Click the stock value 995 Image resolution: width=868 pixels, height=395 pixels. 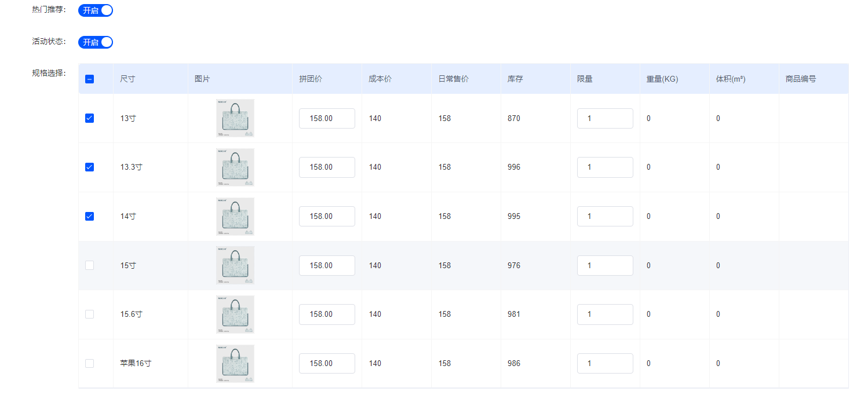(514, 216)
